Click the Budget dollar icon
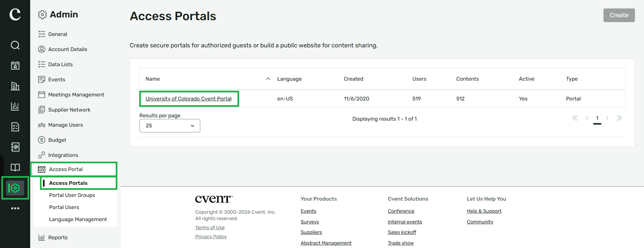 pos(42,140)
